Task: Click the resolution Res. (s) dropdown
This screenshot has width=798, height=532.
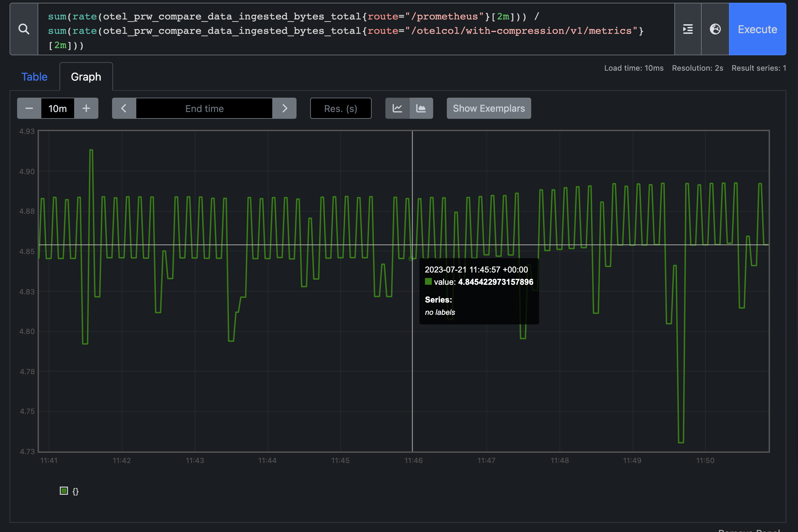Action: pyautogui.click(x=340, y=108)
